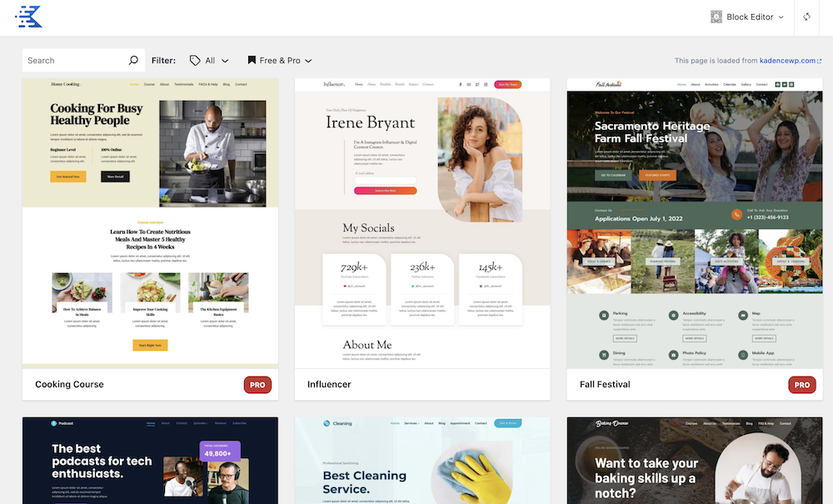833x504 pixels.
Task: Click the PRO badge on Cooking Course
Action: [x=257, y=384]
